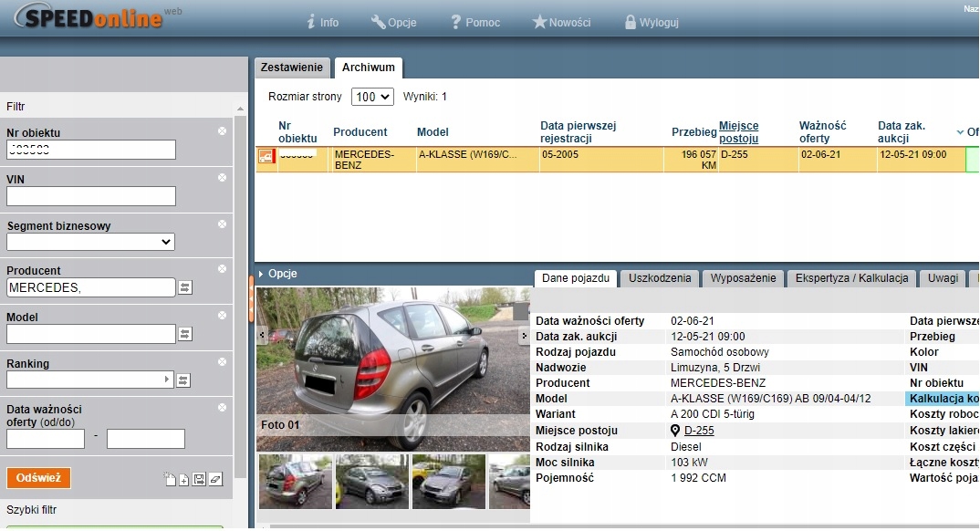The height and width of the screenshot is (531, 980).
Task: Remove the Ranking filter with its X icon
Action: (222, 362)
